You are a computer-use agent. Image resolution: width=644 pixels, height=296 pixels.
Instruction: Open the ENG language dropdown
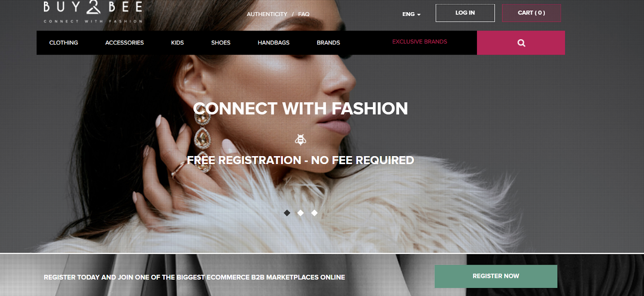coord(411,14)
